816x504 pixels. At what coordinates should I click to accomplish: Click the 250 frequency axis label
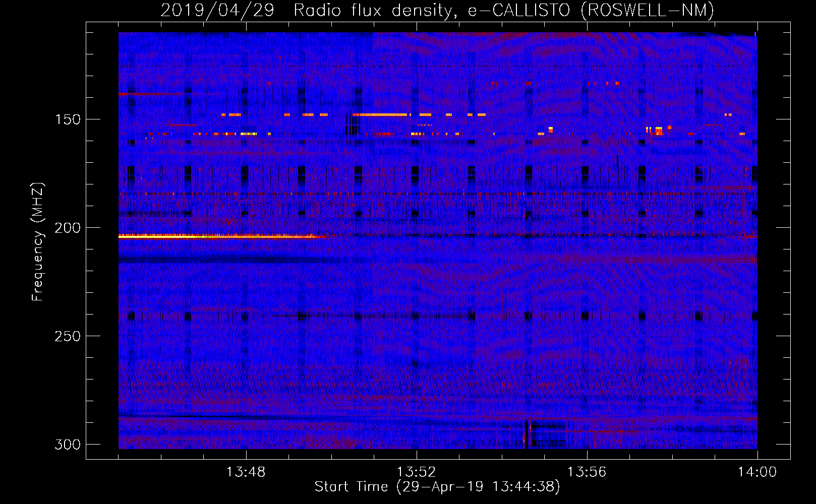[68, 336]
